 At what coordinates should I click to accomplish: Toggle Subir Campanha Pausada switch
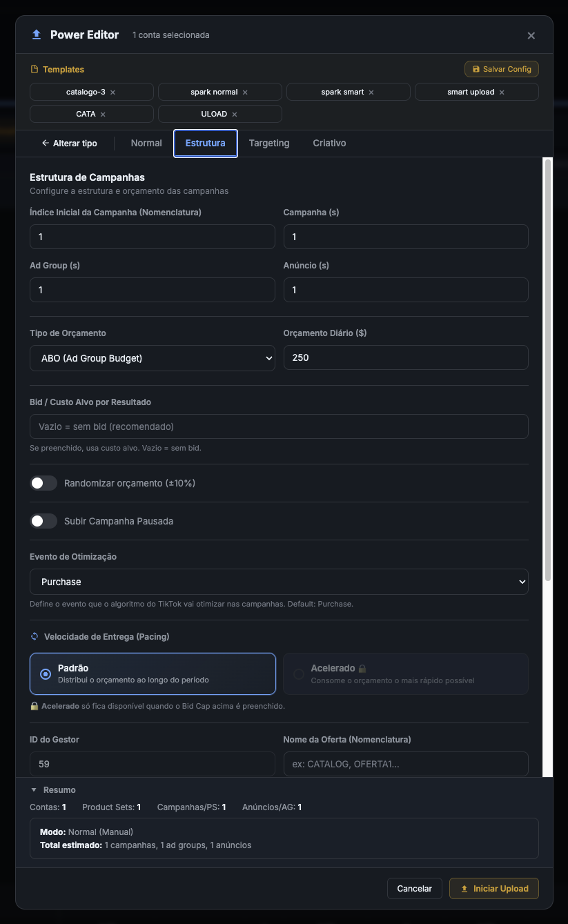click(x=43, y=521)
